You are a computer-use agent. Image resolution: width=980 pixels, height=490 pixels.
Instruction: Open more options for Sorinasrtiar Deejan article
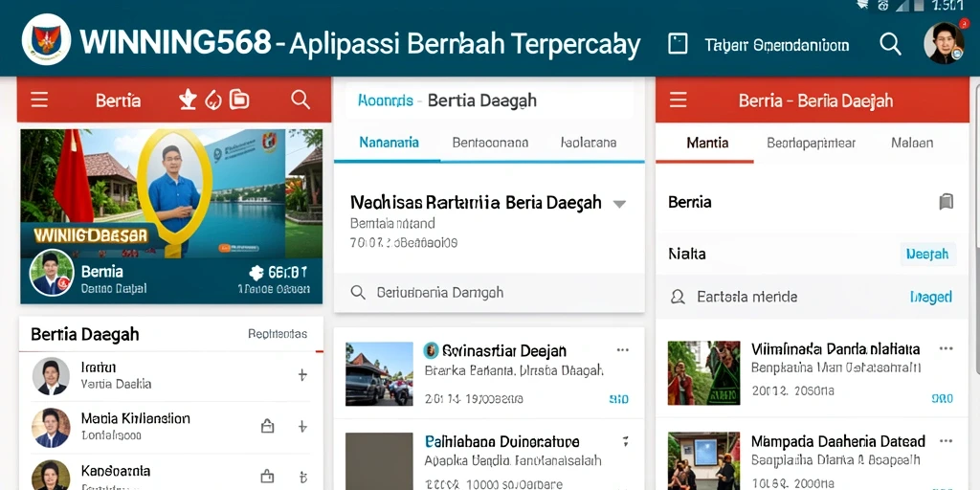tap(622, 350)
